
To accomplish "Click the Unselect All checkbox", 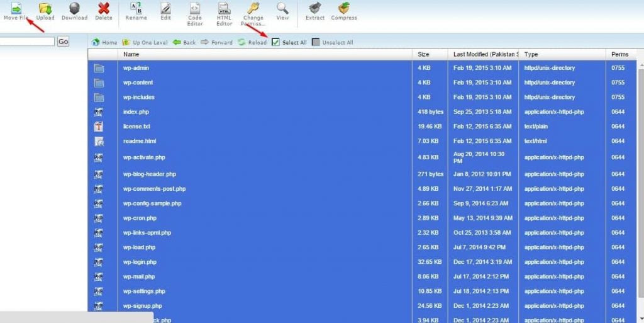I will point(316,42).
